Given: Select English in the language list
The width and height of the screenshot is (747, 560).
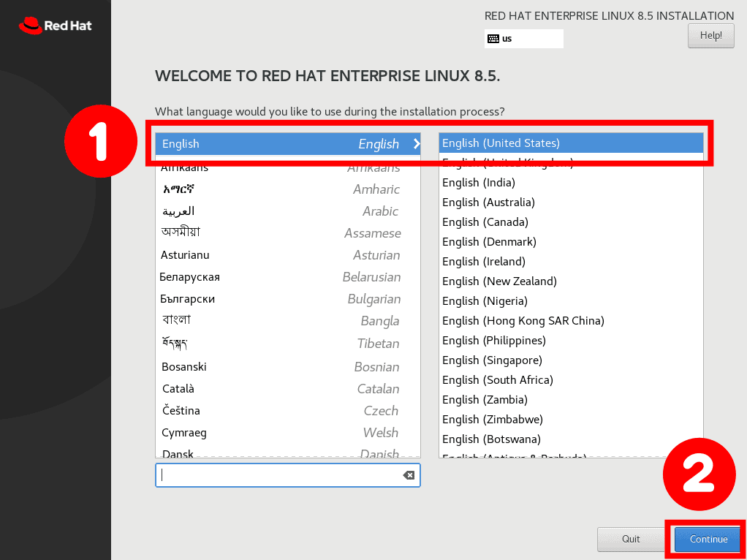Looking at the screenshot, I should click(x=288, y=143).
